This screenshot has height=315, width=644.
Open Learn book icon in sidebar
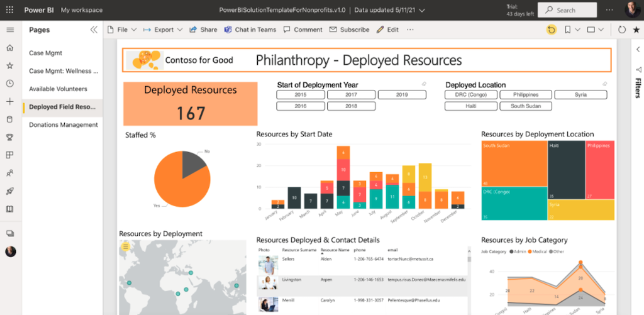[x=10, y=209]
